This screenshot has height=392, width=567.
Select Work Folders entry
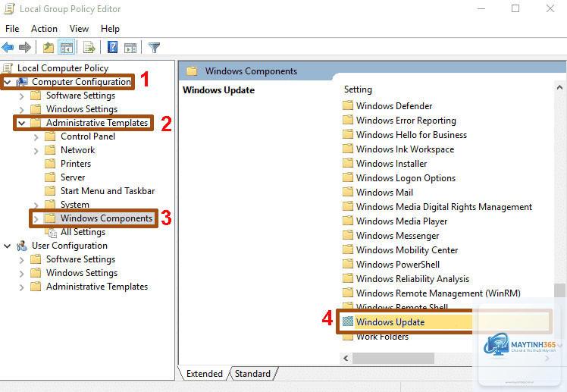coord(382,337)
